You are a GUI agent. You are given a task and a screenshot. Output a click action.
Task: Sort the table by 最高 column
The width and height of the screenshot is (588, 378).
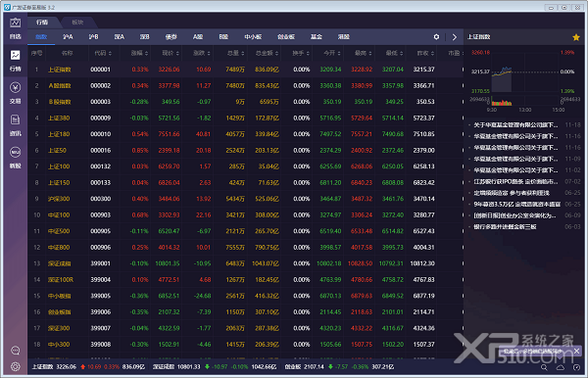pyautogui.click(x=363, y=53)
